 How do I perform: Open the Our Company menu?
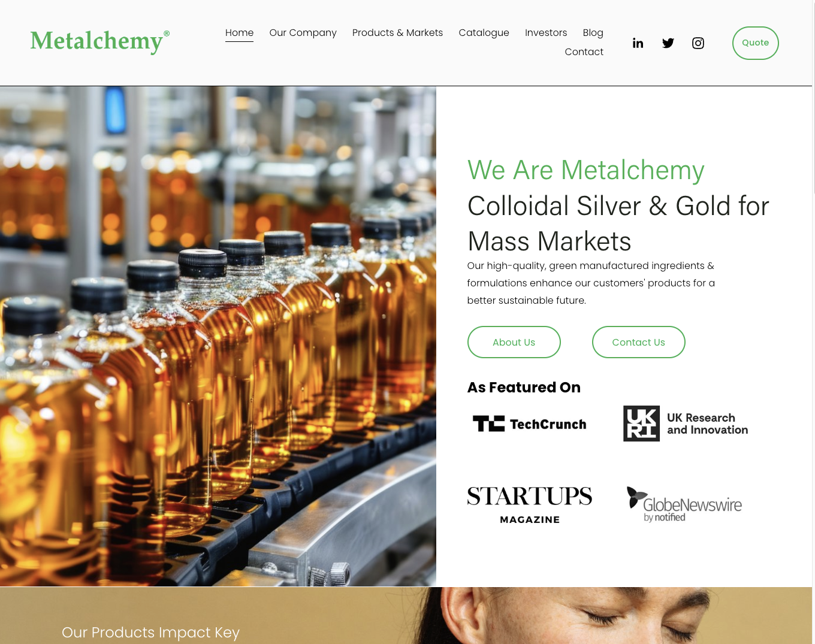tap(303, 33)
